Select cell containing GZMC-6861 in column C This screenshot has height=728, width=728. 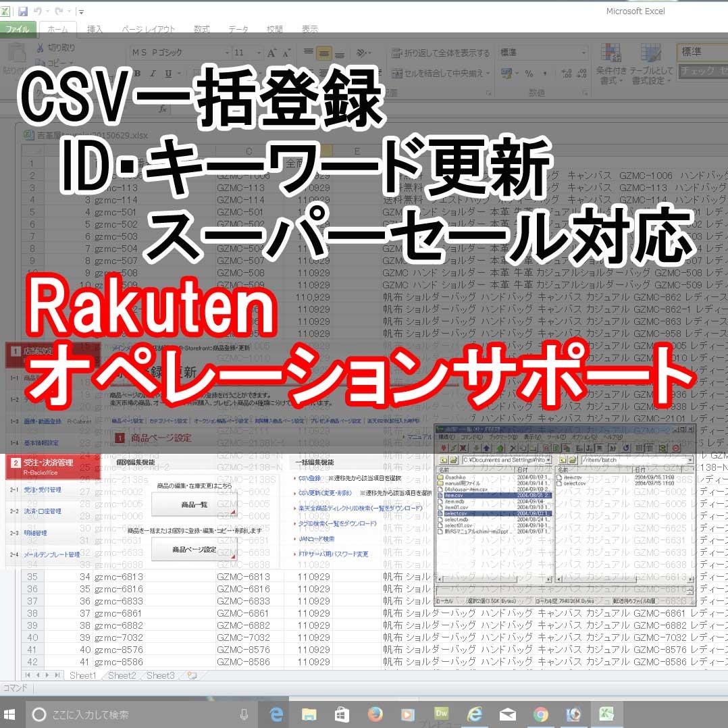[249, 613]
